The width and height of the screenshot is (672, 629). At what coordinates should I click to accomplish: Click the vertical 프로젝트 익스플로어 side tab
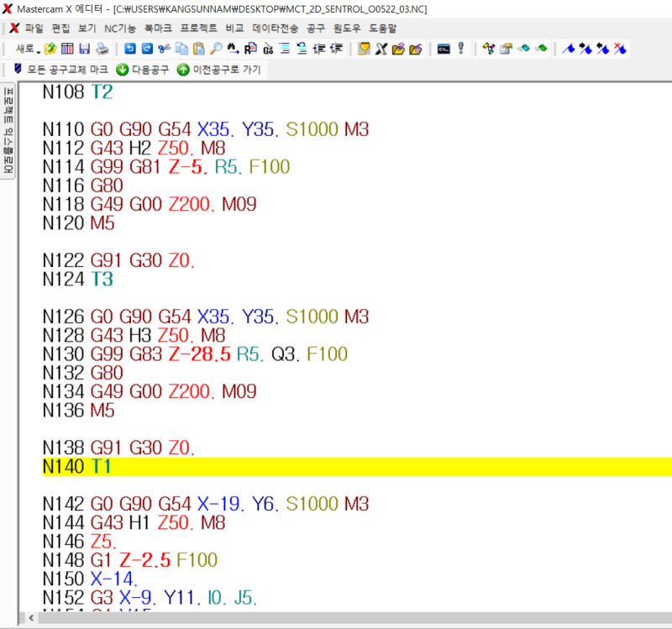pos(8,129)
